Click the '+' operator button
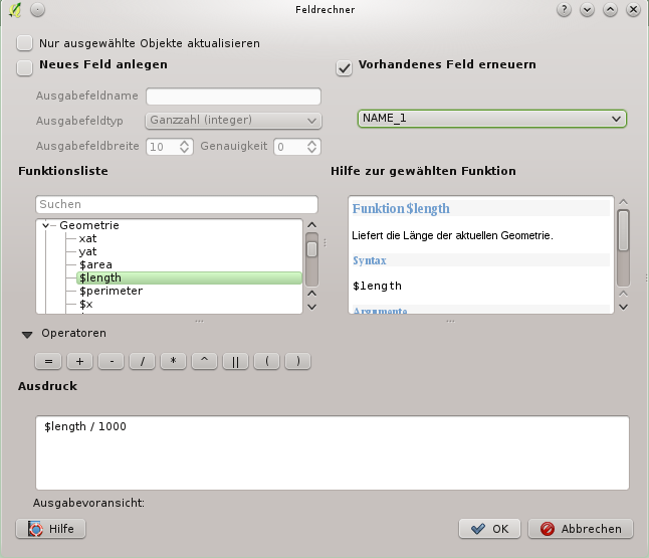Viewport: 649px width, 558px height. click(x=79, y=361)
